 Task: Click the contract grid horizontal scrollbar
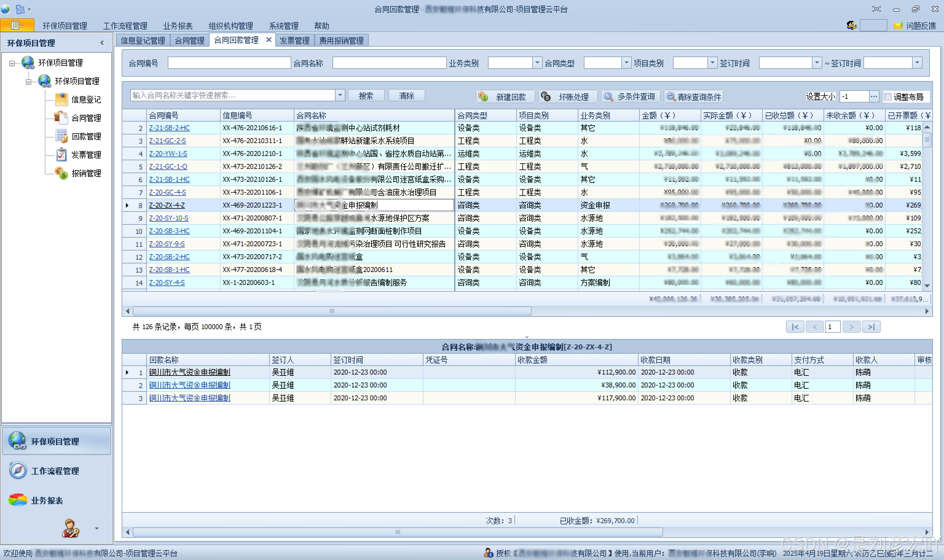[x=332, y=311]
